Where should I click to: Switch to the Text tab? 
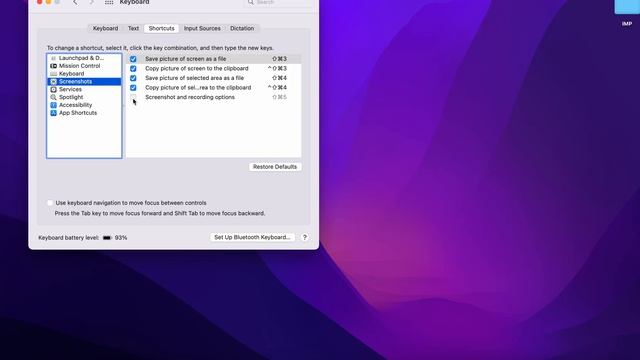coord(133,28)
